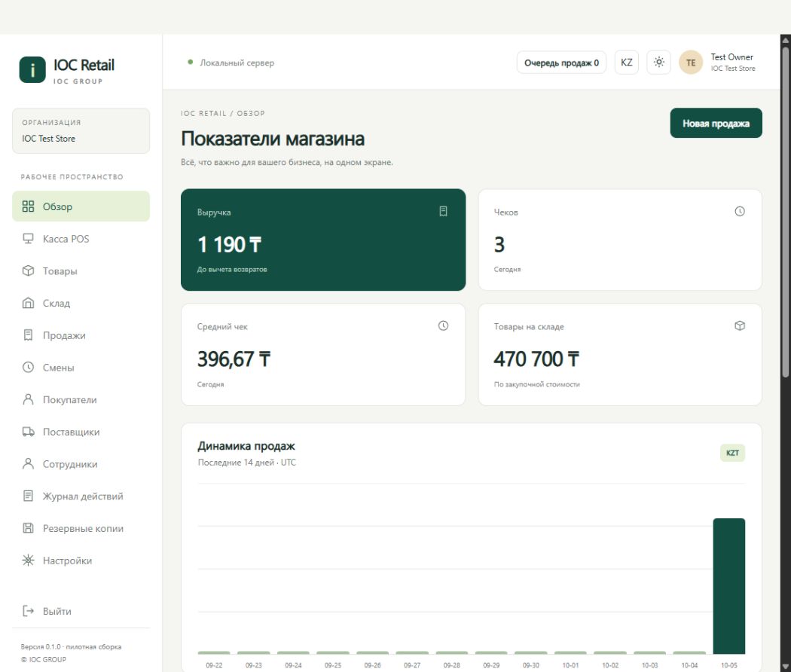Open the Продажи page
Viewport: 791px width, 672px height.
coord(81,335)
